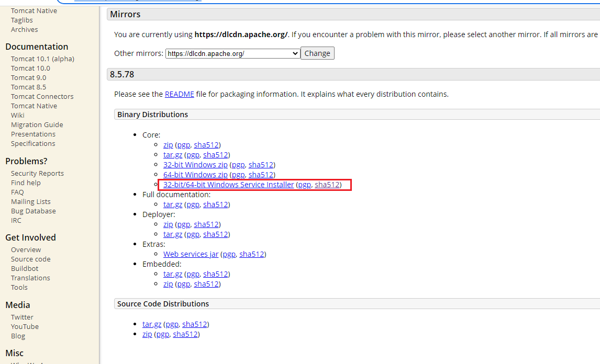Viewport: 600px width, 364px height.
Task: Download source code tar.gz
Action: click(x=152, y=324)
